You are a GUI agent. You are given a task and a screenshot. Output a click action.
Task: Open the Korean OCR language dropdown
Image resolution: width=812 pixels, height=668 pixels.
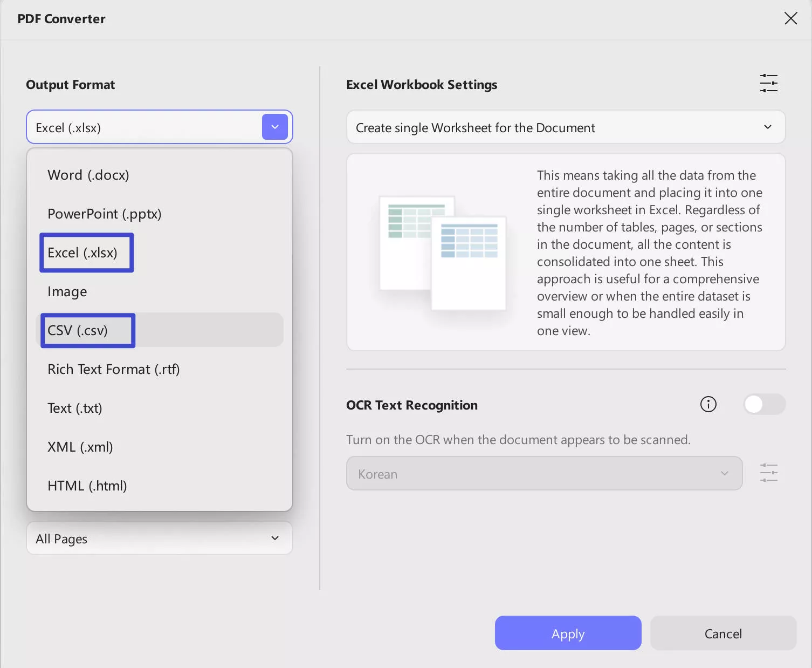(x=544, y=474)
